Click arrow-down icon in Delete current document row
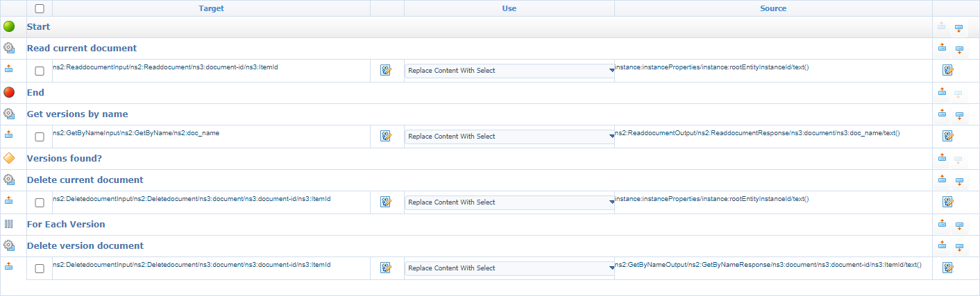 pyautogui.click(x=958, y=182)
